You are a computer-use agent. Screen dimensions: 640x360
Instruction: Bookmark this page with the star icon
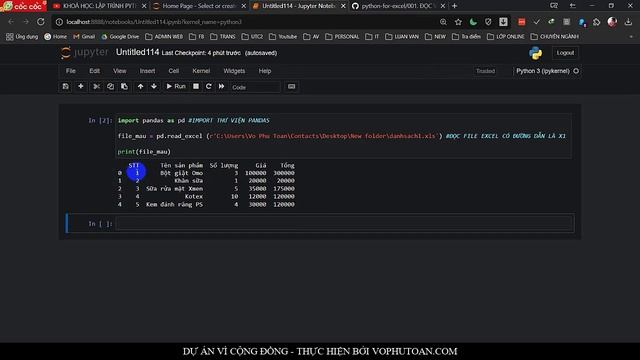click(458, 22)
